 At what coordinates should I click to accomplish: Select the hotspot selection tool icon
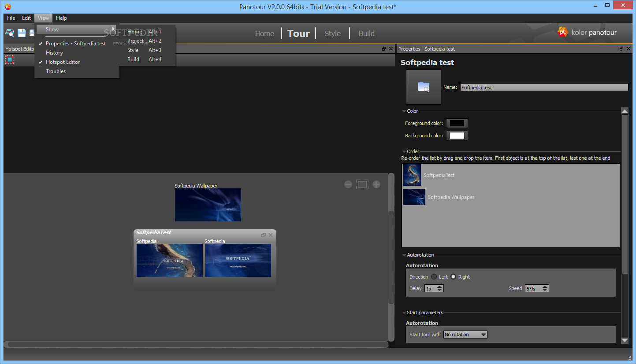click(x=10, y=59)
